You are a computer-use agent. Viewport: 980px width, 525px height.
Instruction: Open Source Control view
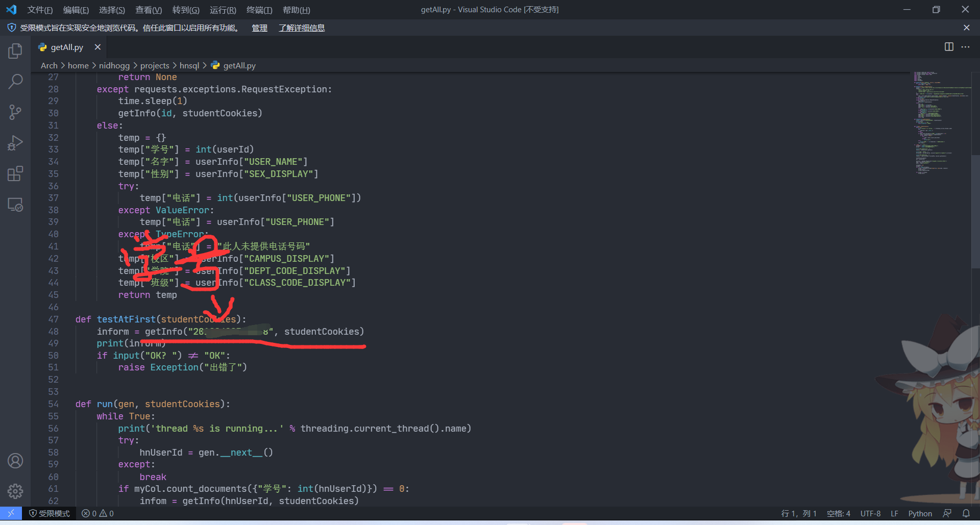15,112
